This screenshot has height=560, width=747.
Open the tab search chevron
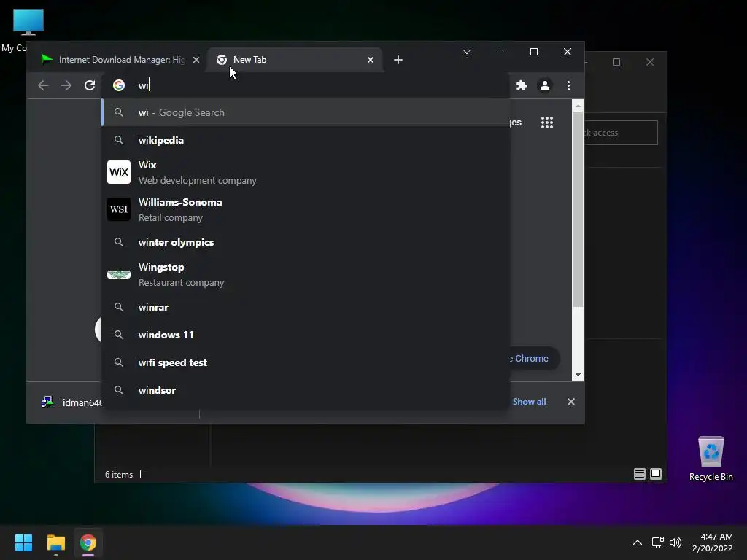pyautogui.click(x=467, y=52)
